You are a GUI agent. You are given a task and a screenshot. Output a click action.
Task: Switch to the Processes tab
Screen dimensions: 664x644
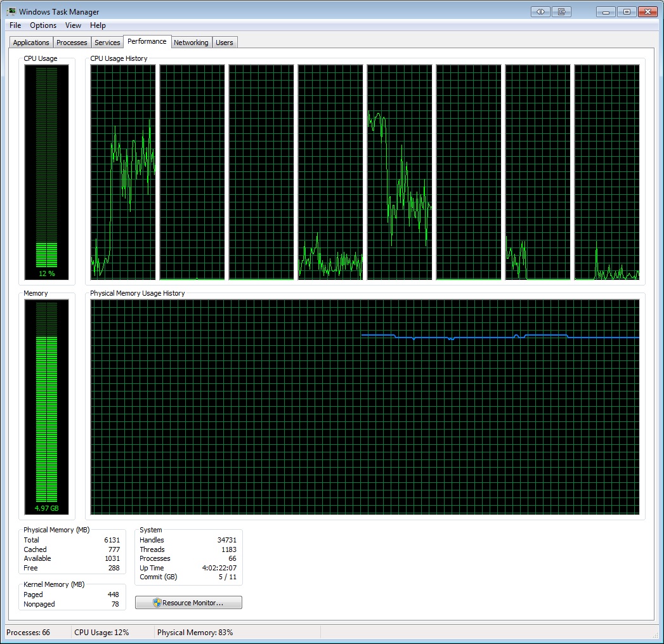point(72,43)
